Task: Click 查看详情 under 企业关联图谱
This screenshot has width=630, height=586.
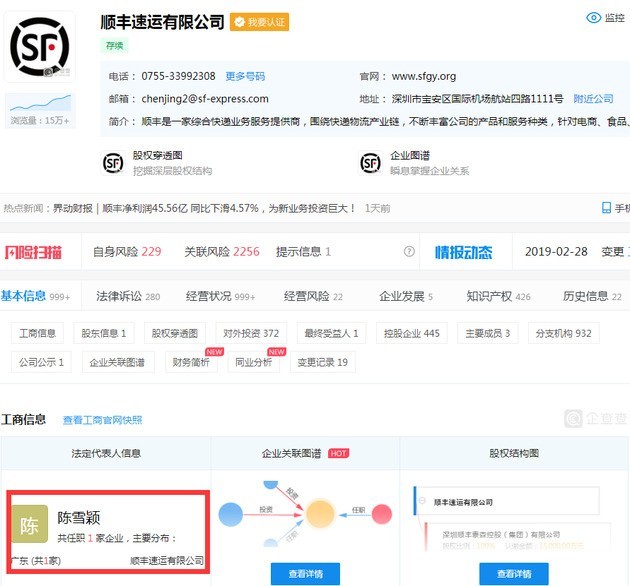Action: (305, 574)
